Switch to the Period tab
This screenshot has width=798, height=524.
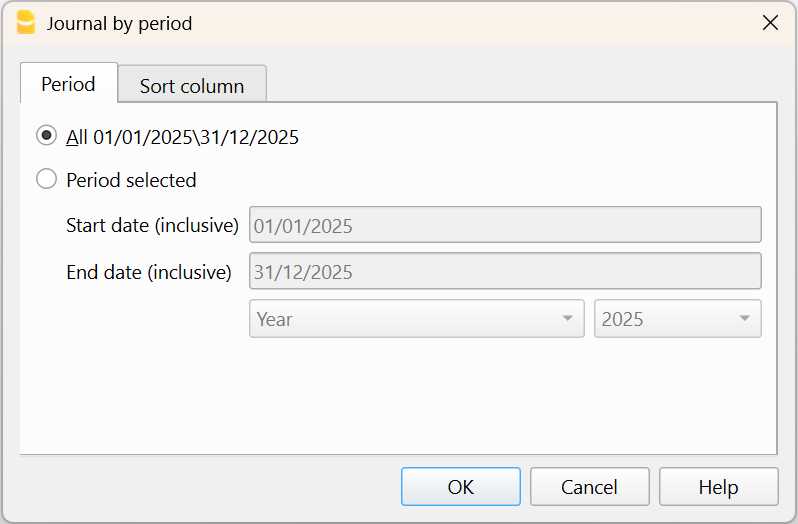[x=68, y=84]
